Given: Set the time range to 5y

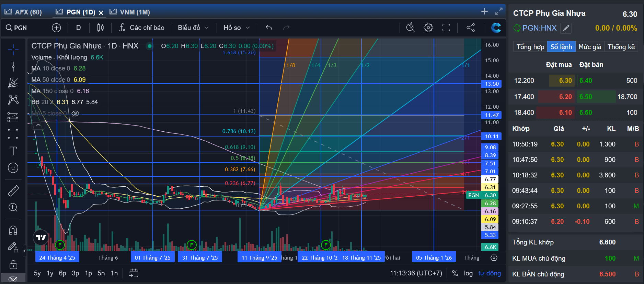Looking at the screenshot, I should (x=37, y=273).
